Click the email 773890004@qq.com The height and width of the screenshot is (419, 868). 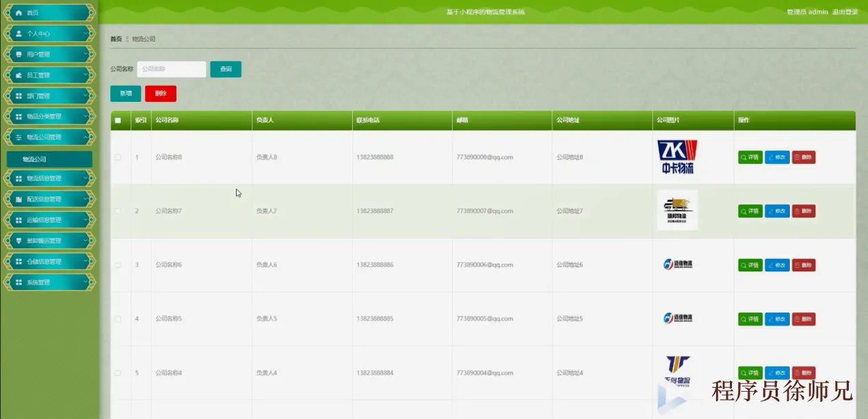click(485, 373)
